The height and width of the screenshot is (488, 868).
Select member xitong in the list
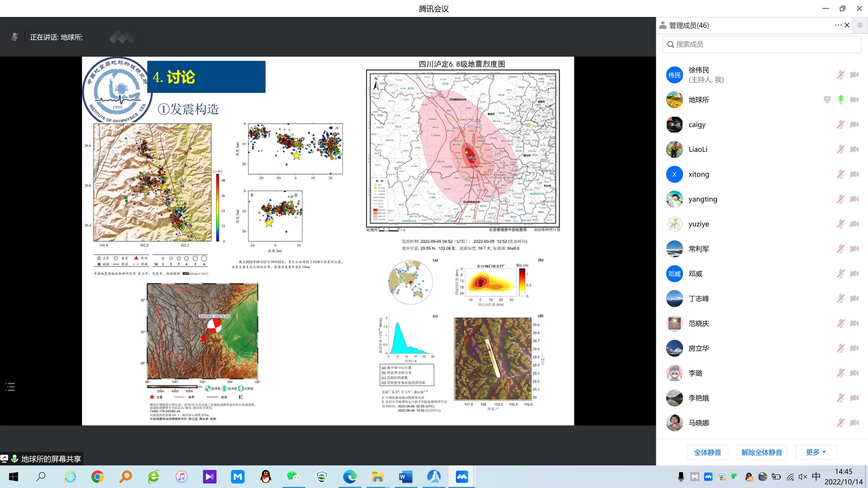pyautogui.click(x=698, y=174)
